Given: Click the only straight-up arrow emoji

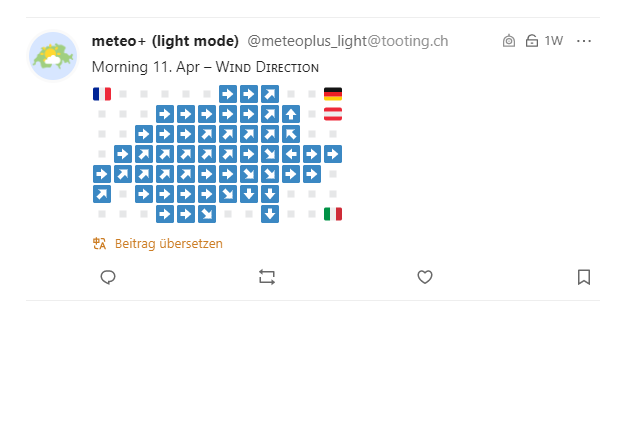Looking at the screenshot, I should [291, 114].
